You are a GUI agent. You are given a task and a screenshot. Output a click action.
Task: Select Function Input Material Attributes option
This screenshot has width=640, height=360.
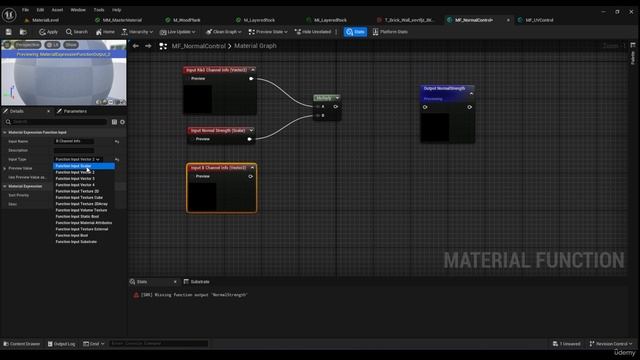pos(84,223)
